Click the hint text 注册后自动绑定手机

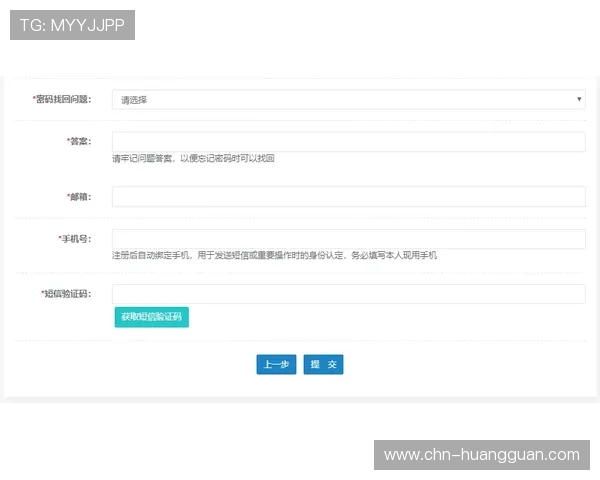tap(150, 255)
